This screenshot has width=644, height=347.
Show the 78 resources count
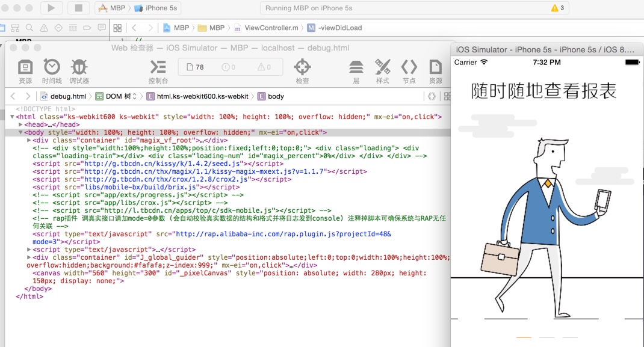point(195,67)
